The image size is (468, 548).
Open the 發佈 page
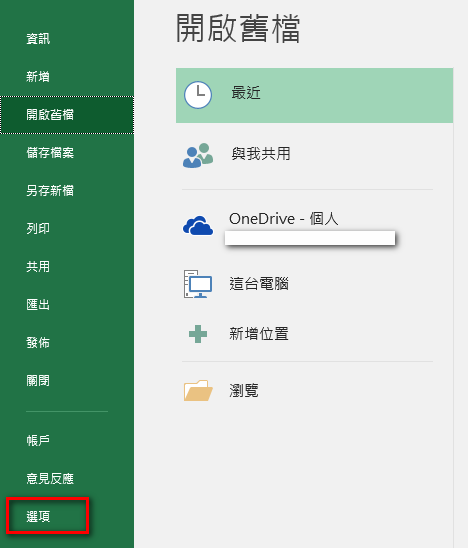38,343
